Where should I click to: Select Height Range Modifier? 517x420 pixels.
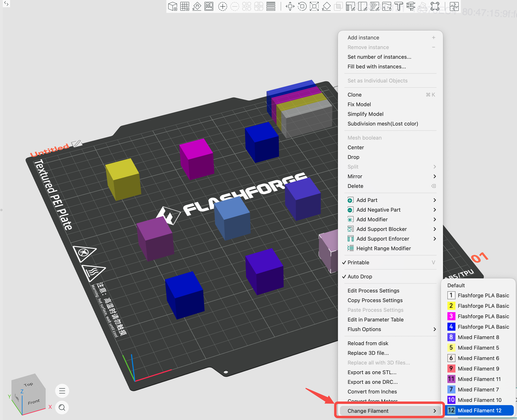[x=390, y=248]
